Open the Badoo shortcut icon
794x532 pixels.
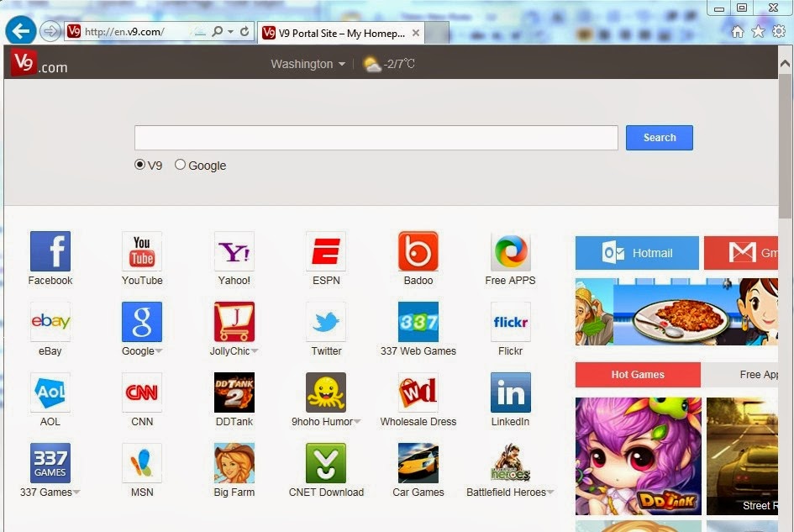pyautogui.click(x=418, y=251)
